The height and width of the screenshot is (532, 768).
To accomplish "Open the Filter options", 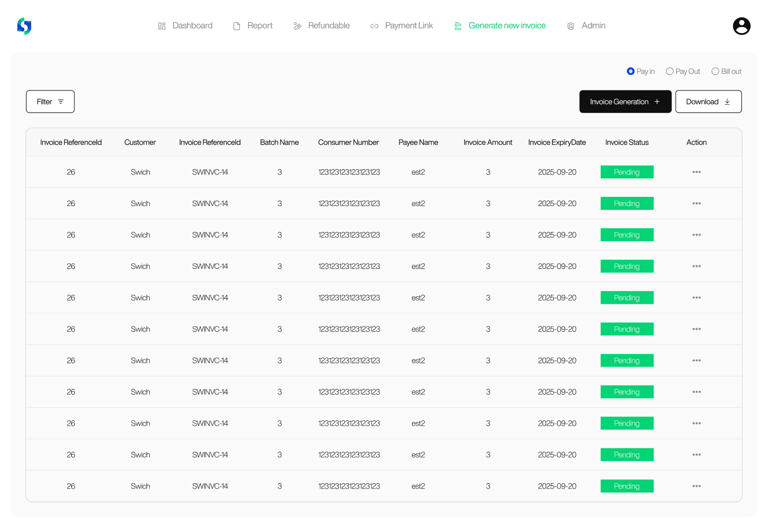I will [x=50, y=101].
